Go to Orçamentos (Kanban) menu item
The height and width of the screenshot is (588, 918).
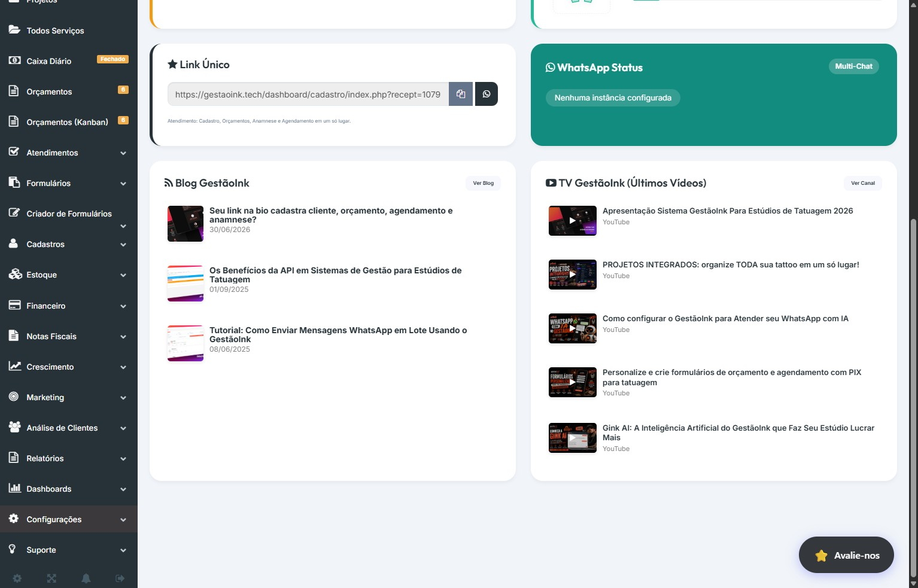pyautogui.click(x=69, y=122)
